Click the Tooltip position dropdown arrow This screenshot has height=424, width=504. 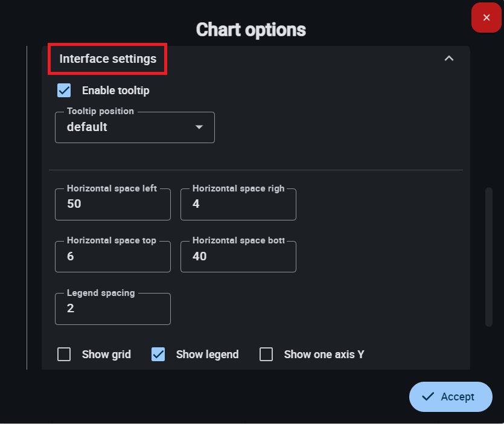click(199, 127)
